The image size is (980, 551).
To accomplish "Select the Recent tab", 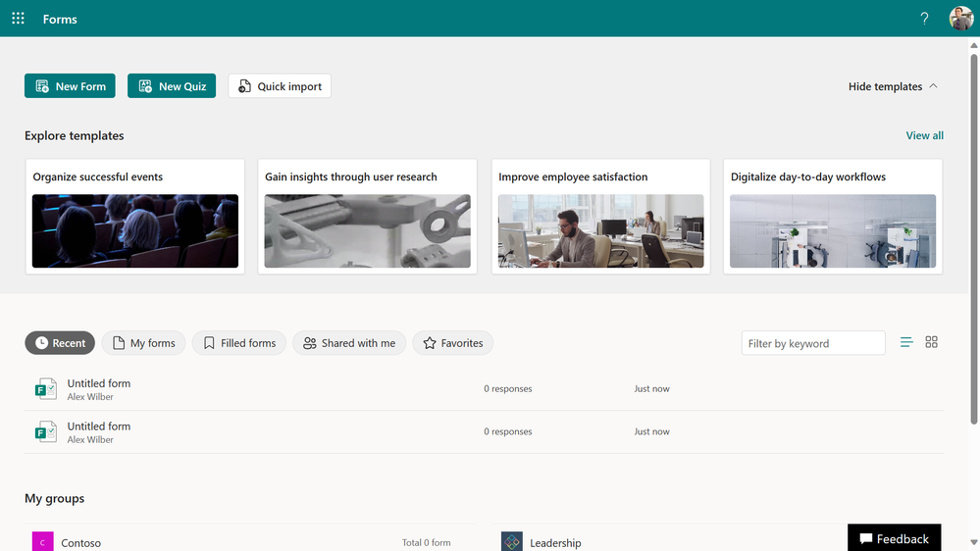I will tap(60, 343).
